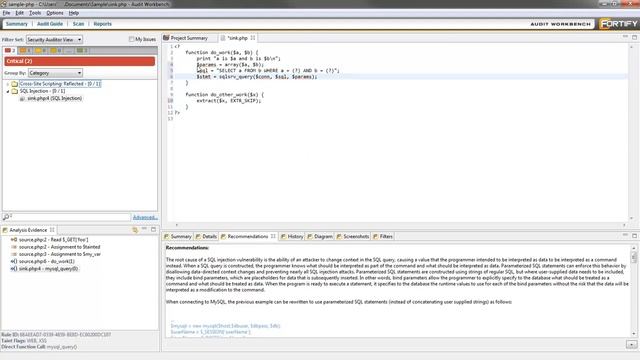640x360 pixels.
Task: Open the Options menu
Action: (x=55, y=13)
